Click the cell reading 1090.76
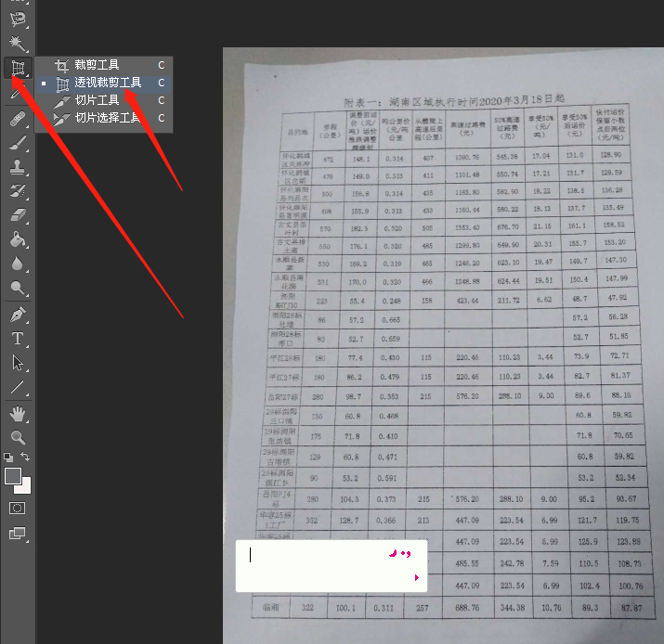The height and width of the screenshot is (644, 664). tap(467, 158)
